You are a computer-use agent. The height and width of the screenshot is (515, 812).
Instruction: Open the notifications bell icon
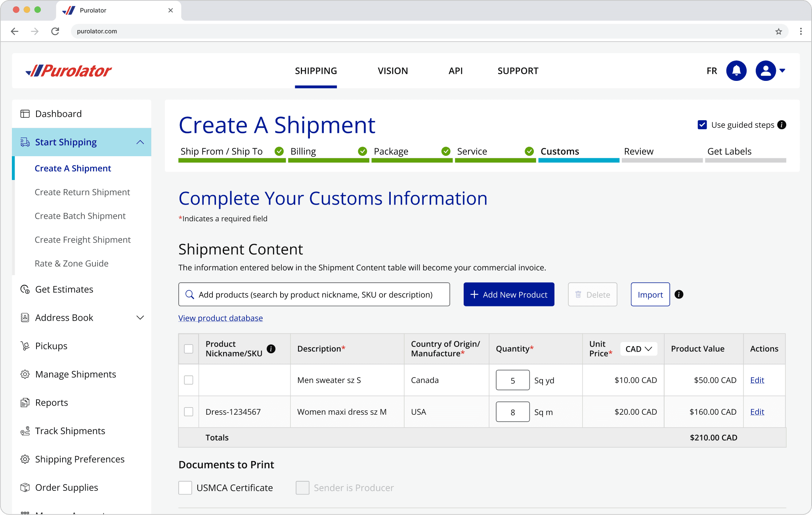pyautogui.click(x=736, y=71)
